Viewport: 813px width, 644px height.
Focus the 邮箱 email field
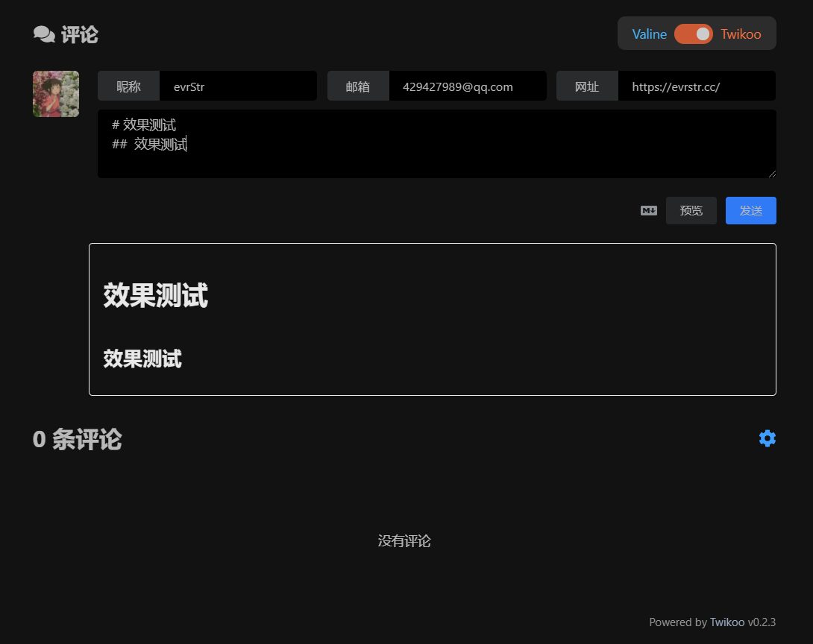(x=468, y=86)
